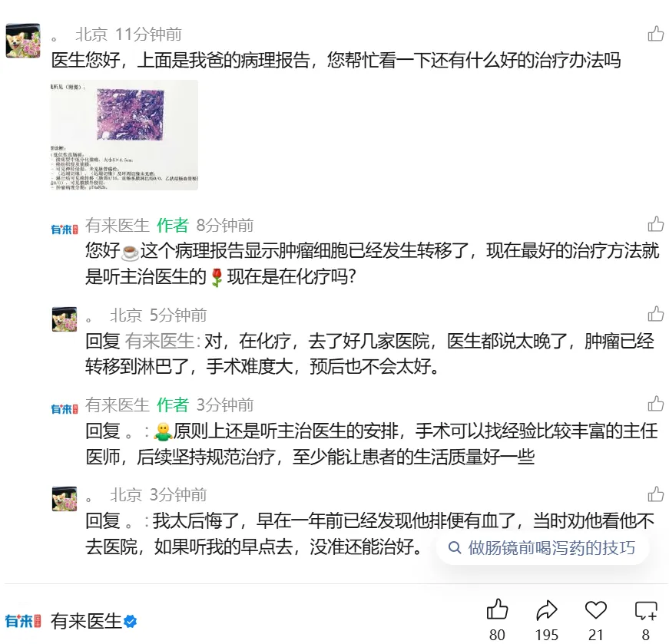This screenshot has width=669, height=644.
Task: Like the author's reply from 8 minutes ago
Action: tap(656, 224)
